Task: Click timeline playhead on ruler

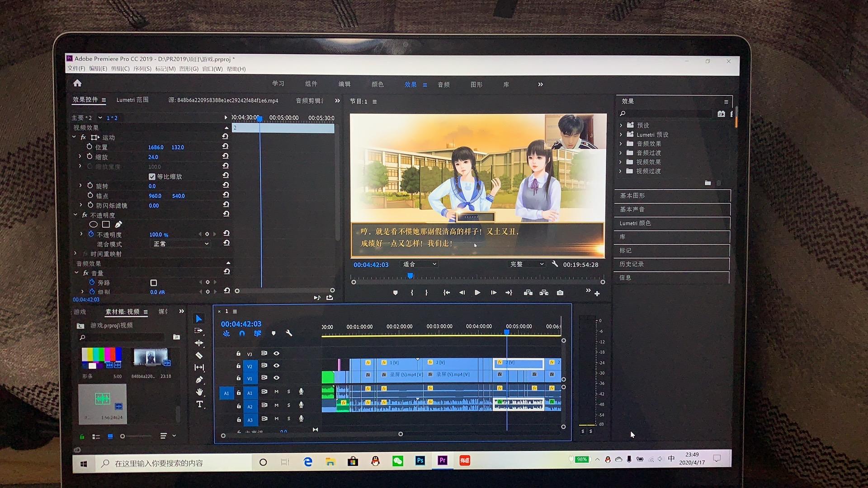Action: point(507,332)
